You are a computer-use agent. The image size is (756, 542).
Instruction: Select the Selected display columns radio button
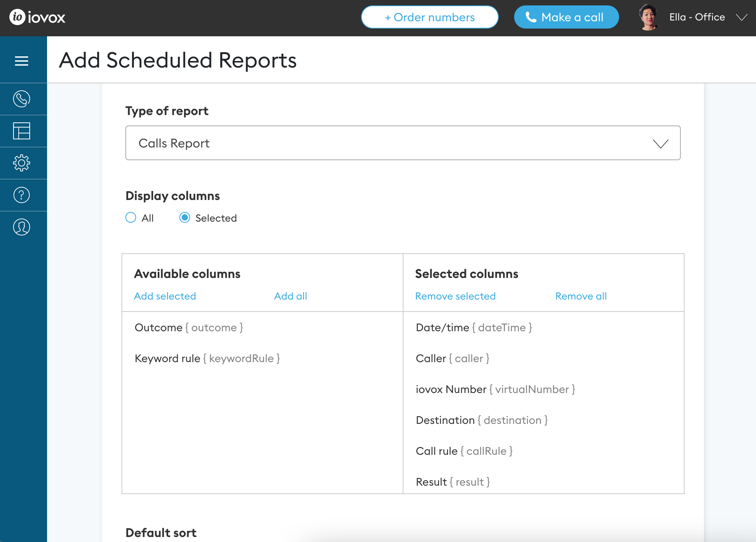coord(185,218)
